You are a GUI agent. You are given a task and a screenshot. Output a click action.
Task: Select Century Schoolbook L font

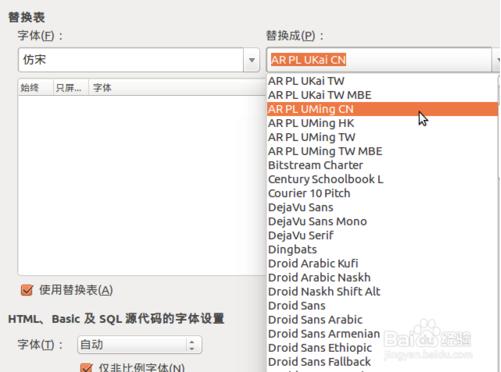click(x=382, y=179)
